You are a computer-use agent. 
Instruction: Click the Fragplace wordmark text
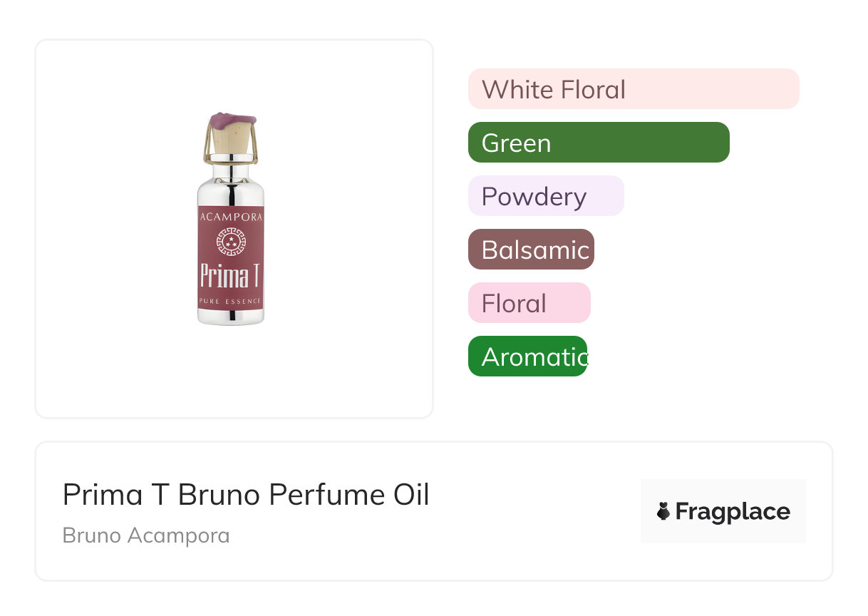733,511
